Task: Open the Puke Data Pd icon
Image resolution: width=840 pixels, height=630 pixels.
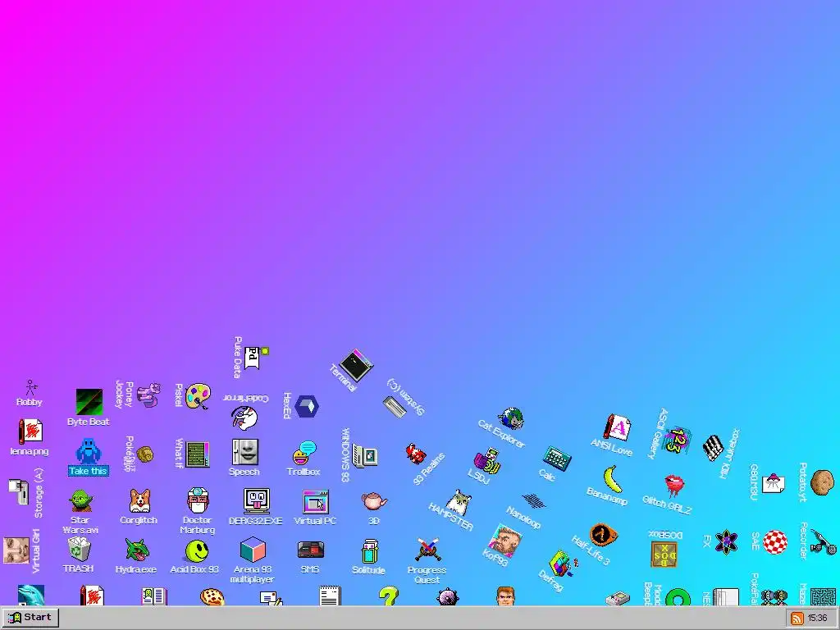Action: [256, 358]
